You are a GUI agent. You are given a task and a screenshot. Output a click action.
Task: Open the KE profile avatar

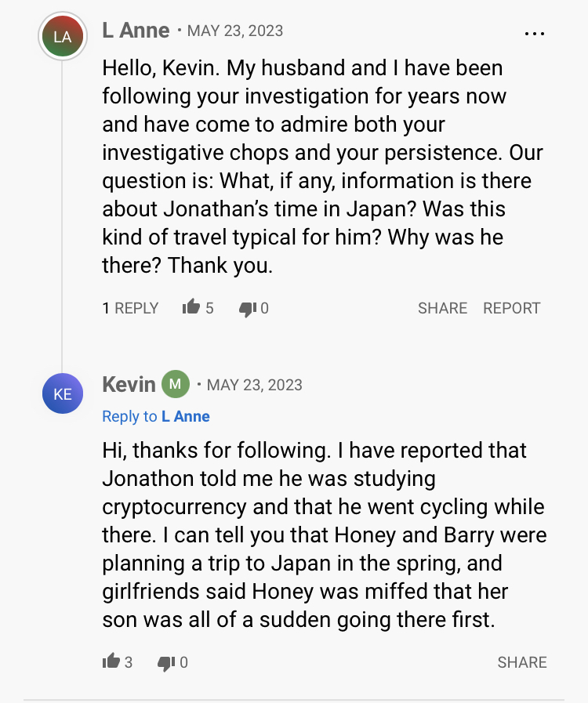tap(62, 393)
